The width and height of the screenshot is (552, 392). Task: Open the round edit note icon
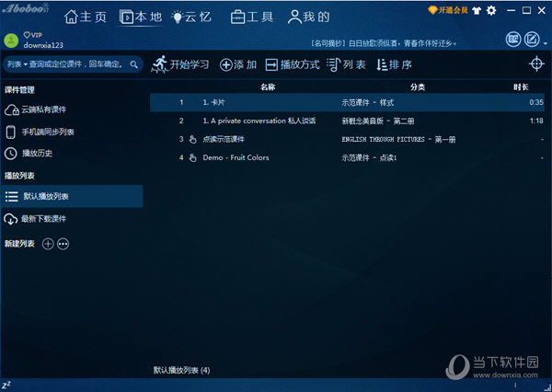[532, 39]
